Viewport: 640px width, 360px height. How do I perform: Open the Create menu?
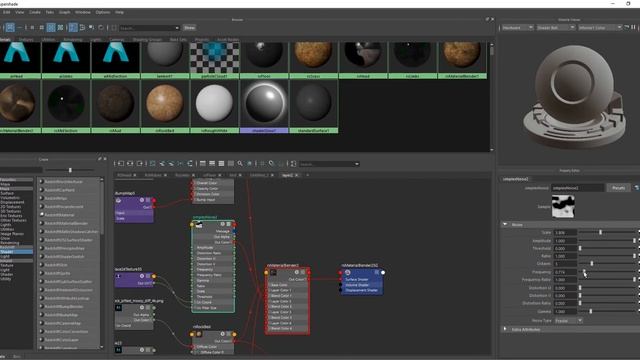point(35,12)
